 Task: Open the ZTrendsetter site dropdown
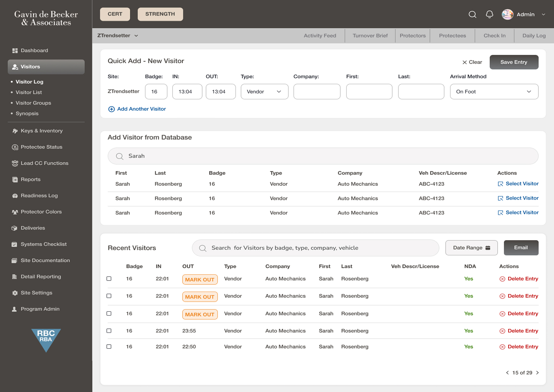118,35
